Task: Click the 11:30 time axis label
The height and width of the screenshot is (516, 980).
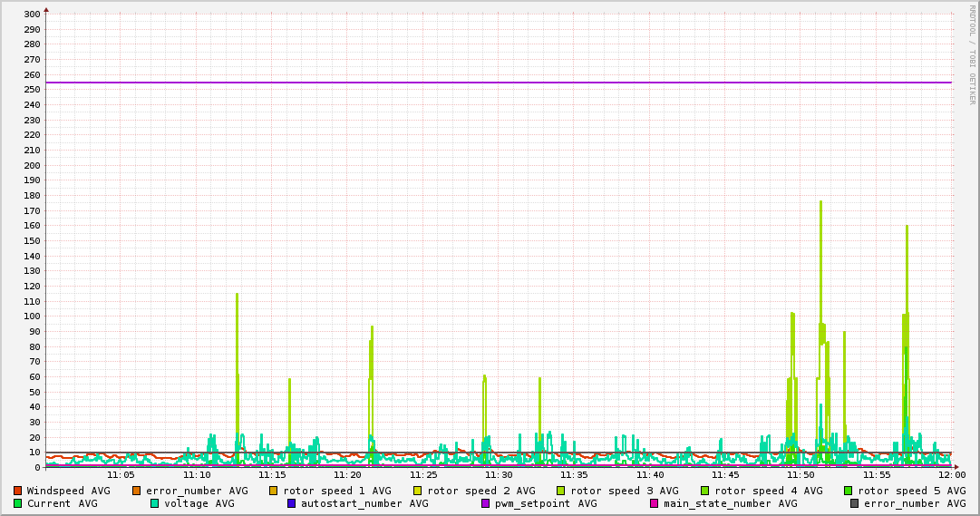Action: pos(499,474)
